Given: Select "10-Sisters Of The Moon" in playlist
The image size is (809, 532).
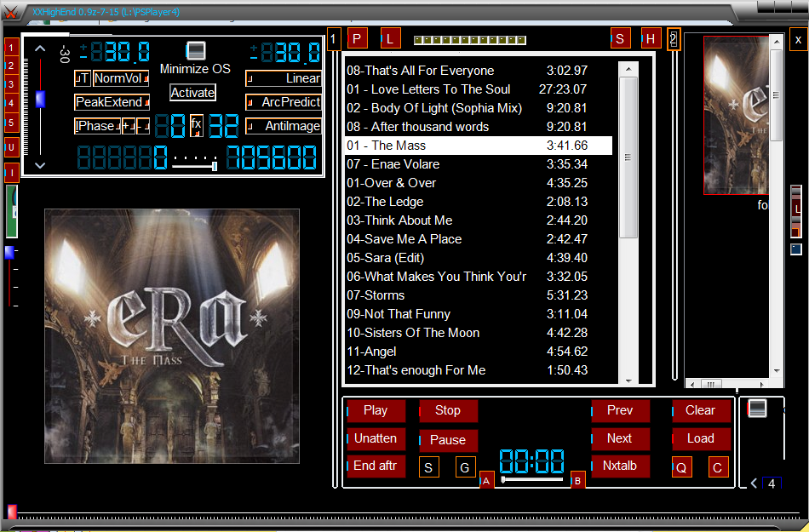Looking at the screenshot, I should [x=479, y=333].
